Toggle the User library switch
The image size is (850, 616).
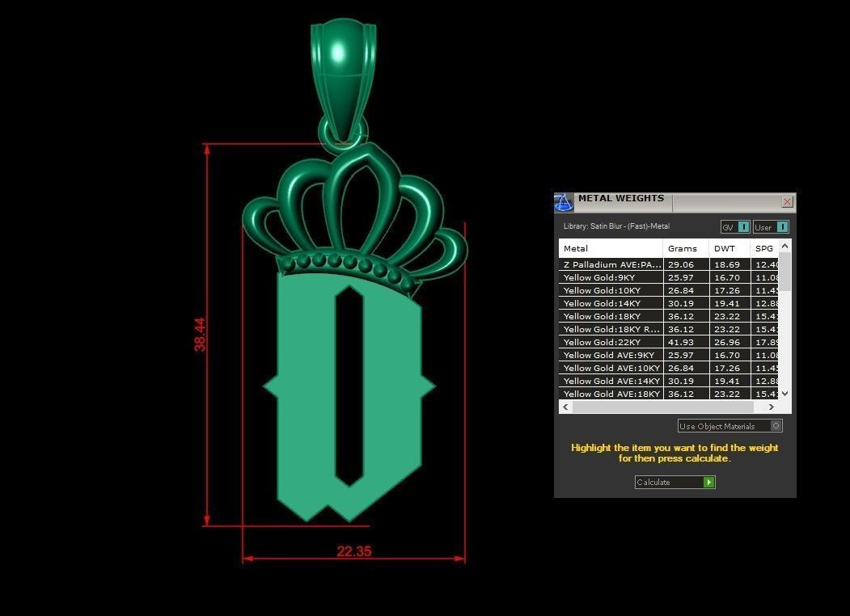coord(771,227)
